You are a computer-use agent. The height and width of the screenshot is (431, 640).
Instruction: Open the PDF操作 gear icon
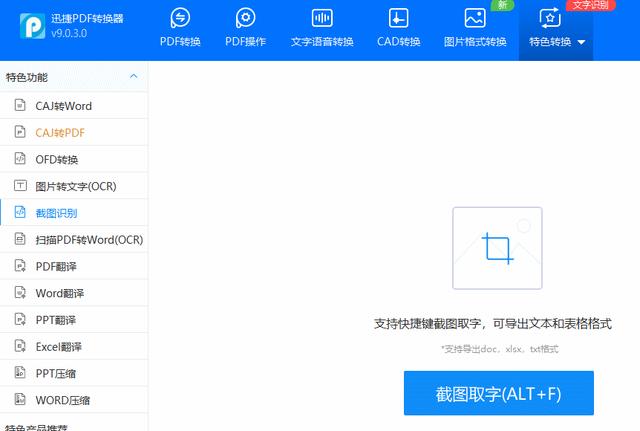pos(245,18)
